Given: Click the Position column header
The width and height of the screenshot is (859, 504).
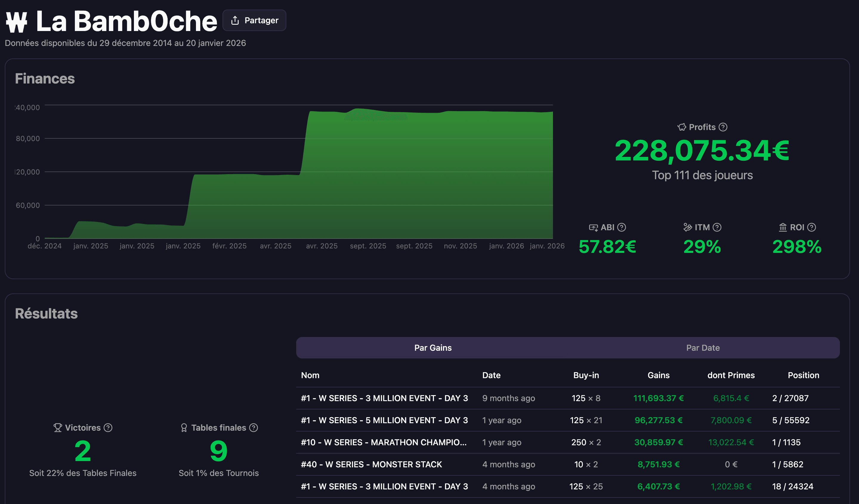Looking at the screenshot, I should pos(803,375).
